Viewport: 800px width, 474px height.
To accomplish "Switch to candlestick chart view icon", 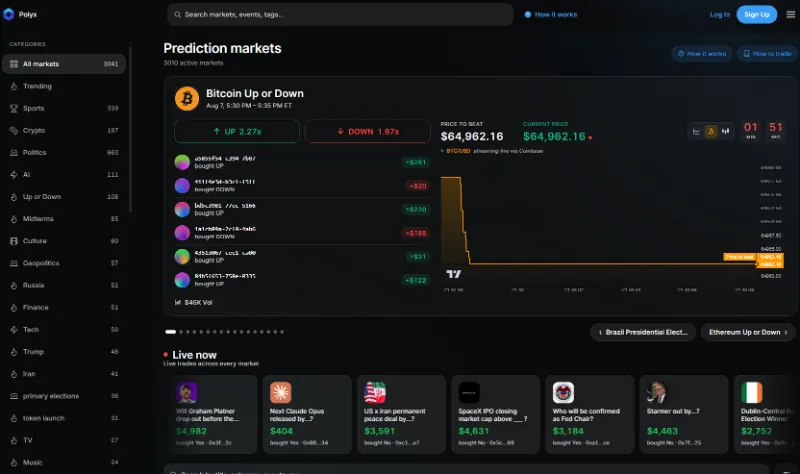I will tap(726, 132).
